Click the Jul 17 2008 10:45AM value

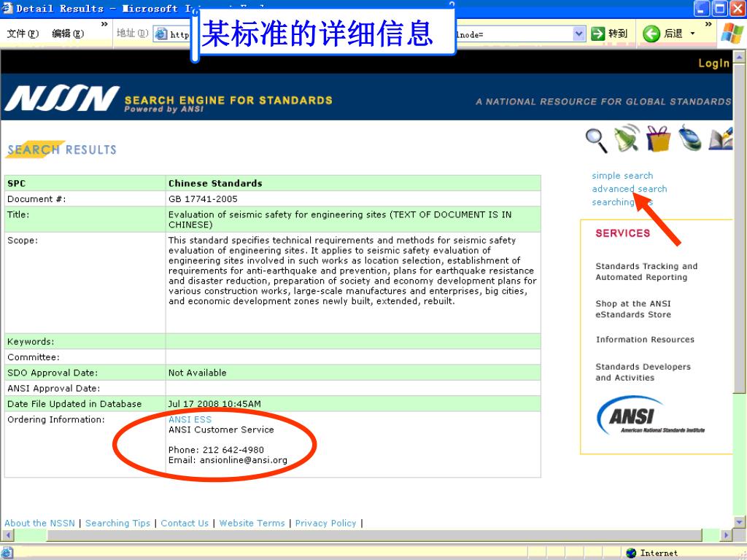point(214,404)
